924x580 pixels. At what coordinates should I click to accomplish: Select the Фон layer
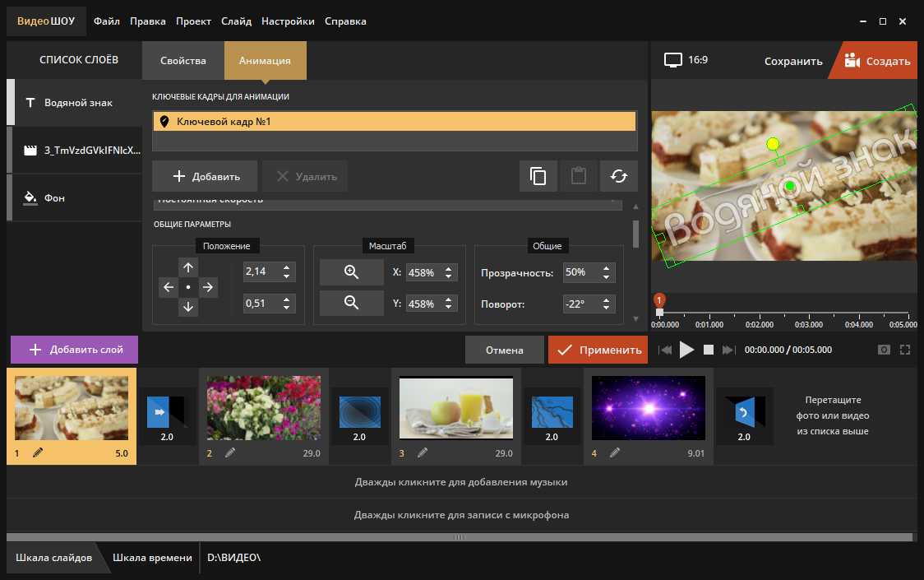(x=56, y=198)
